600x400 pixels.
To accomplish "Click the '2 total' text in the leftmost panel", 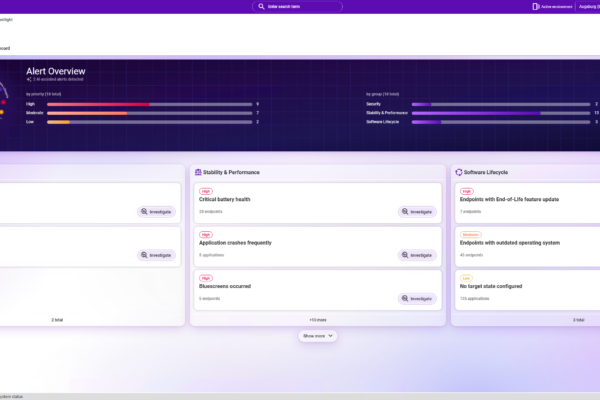I will click(57, 320).
